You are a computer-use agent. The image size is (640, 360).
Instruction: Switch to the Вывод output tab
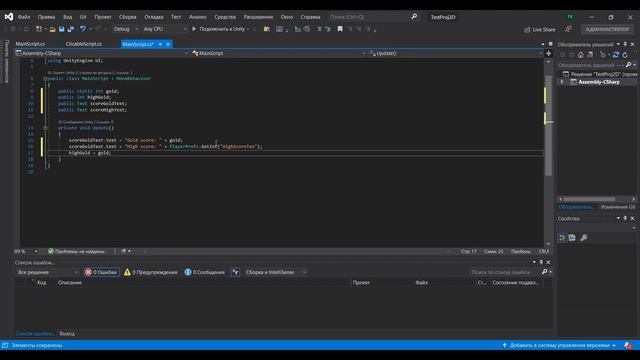pos(67,333)
